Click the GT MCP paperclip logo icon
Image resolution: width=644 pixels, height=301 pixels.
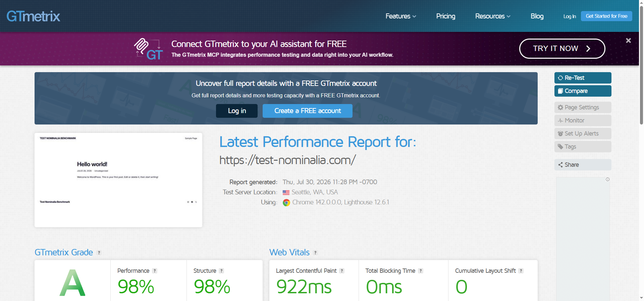[149, 49]
